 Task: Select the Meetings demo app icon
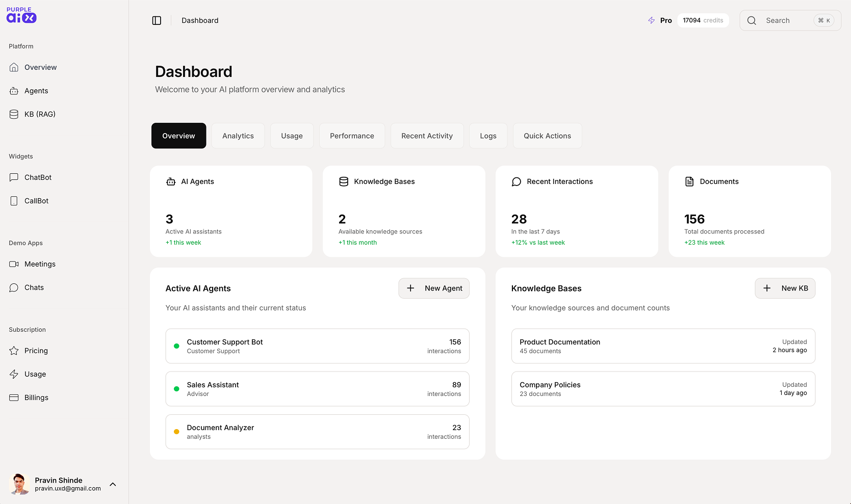pos(14,263)
